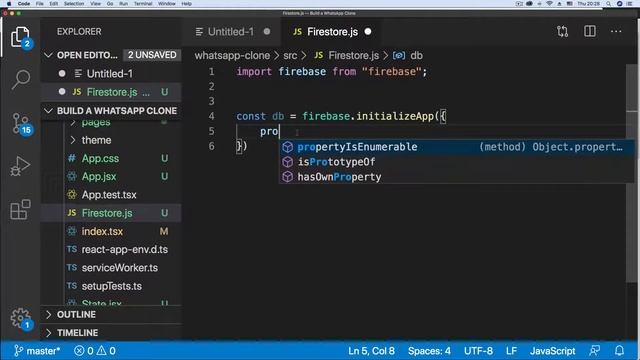
Task: Click the cube icon beside propertyIsEnumerable
Action: pos(288,147)
